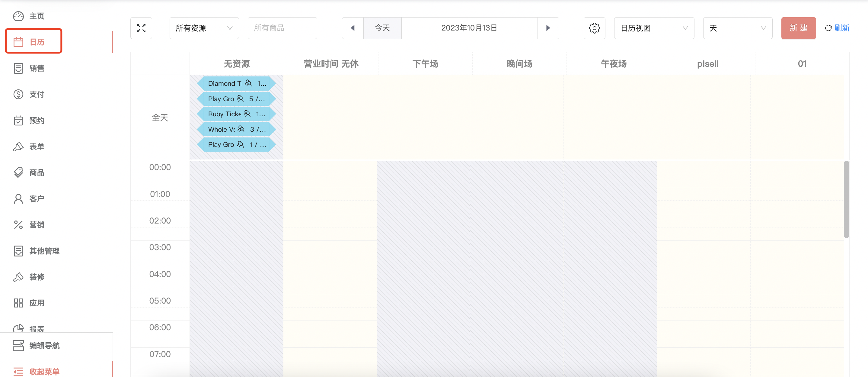Click the 全天 all-day label
868x377 pixels.
point(160,118)
